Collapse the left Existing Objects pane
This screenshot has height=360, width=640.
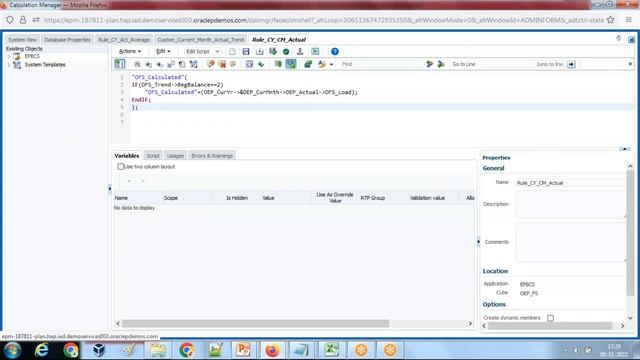(x=109, y=189)
